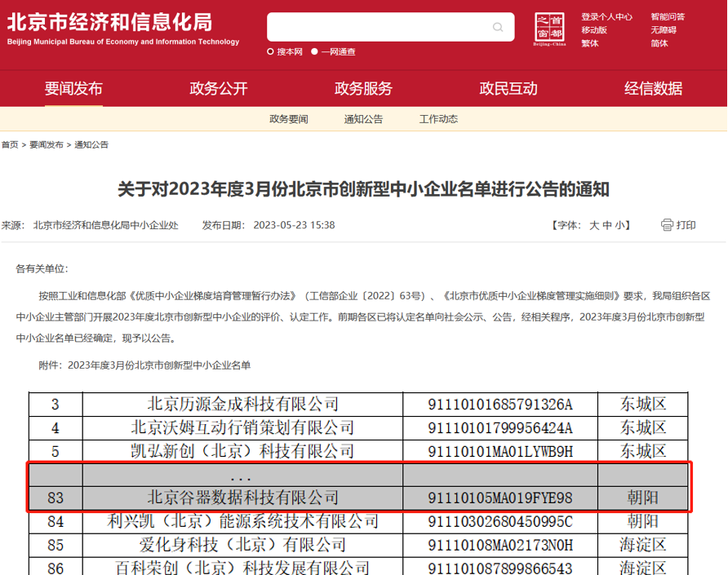
Task: Go to the 政务服务 section
Action: (363, 89)
